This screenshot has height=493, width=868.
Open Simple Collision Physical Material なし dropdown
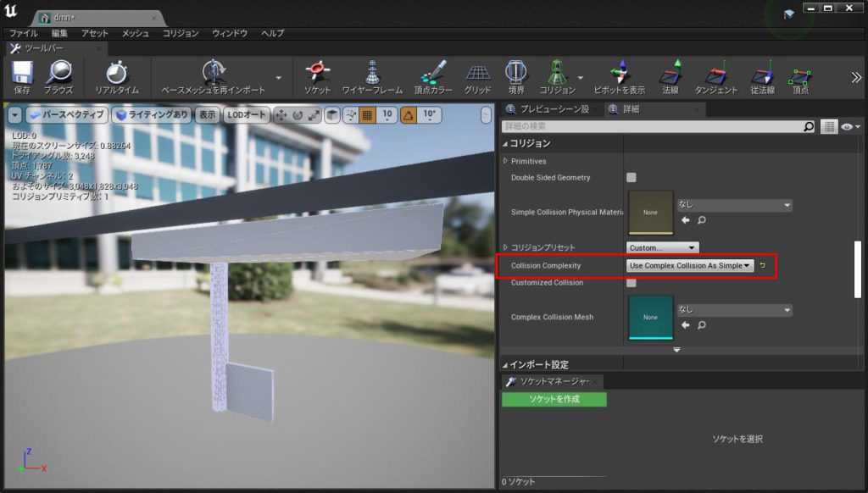(x=735, y=205)
